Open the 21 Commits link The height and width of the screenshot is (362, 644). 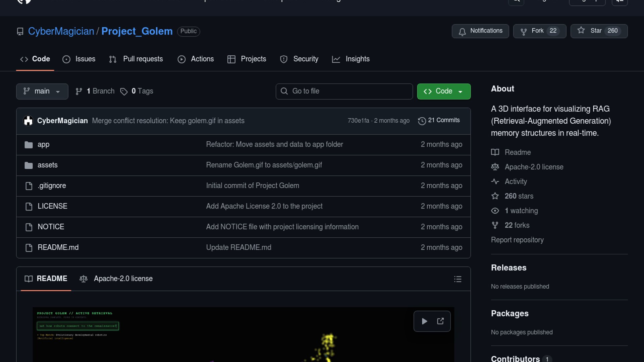pos(443,120)
